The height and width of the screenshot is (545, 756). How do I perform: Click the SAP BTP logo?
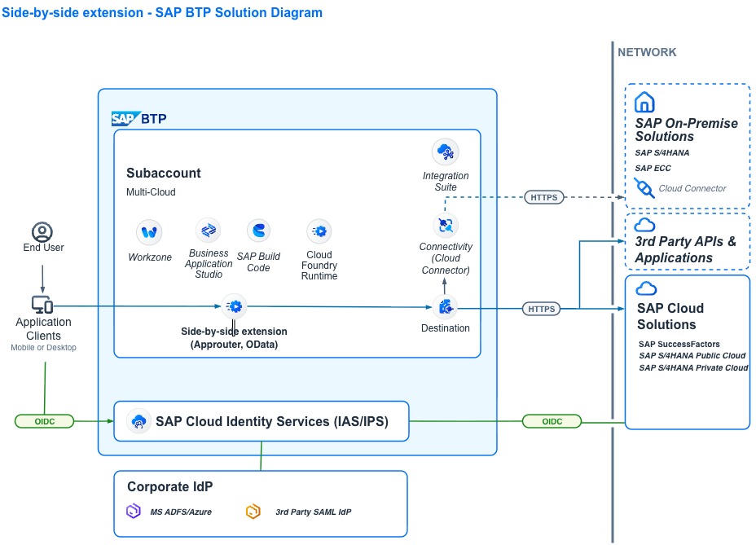(138, 119)
